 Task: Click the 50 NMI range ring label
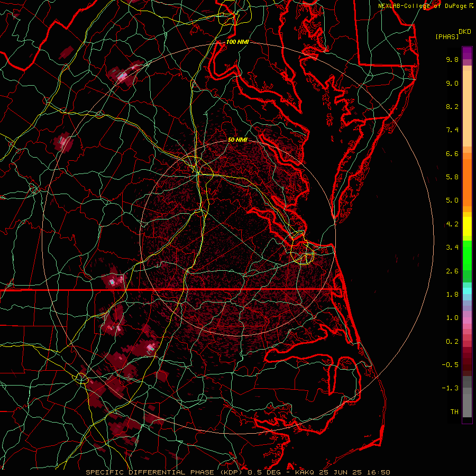click(237, 140)
